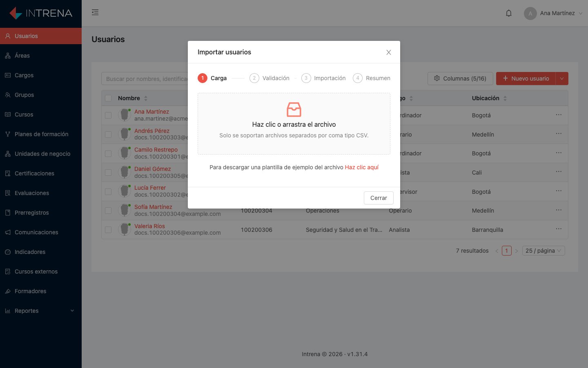Open the Ana Martínez account dropdown

[x=553, y=13]
